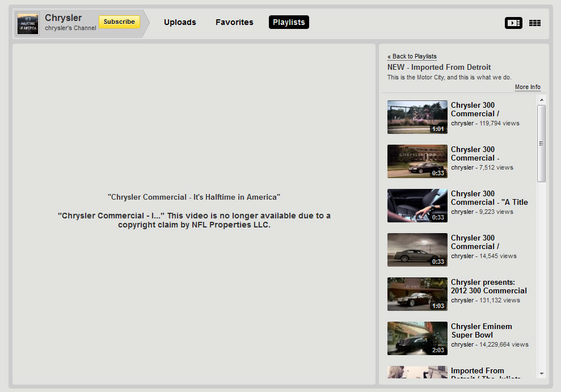Play the video thumbnail with 7,512 views

click(x=417, y=161)
